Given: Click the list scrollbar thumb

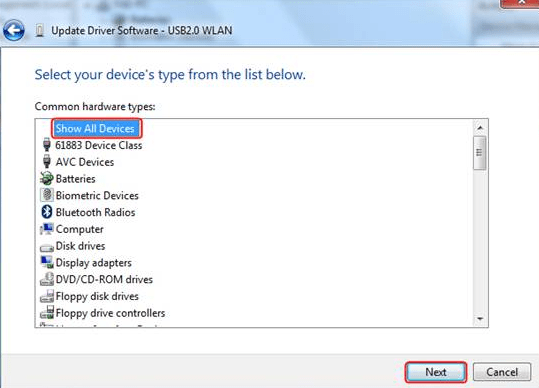Looking at the screenshot, I should pos(480,153).
